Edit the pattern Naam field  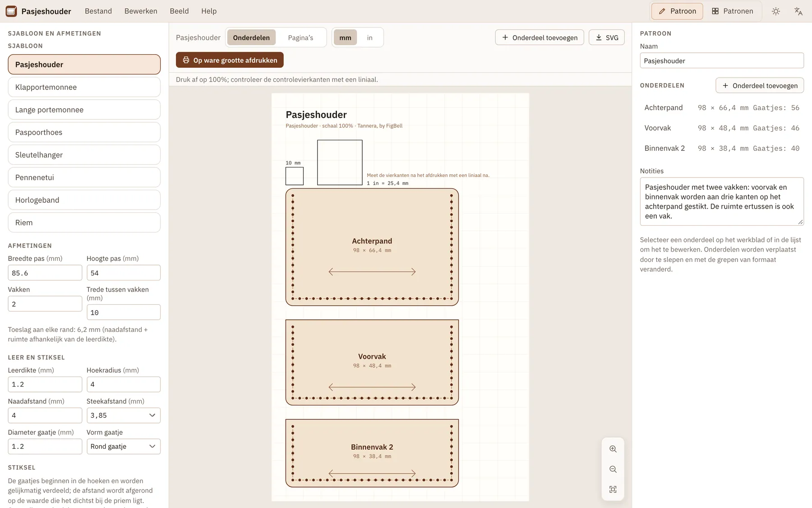[722, 61]
